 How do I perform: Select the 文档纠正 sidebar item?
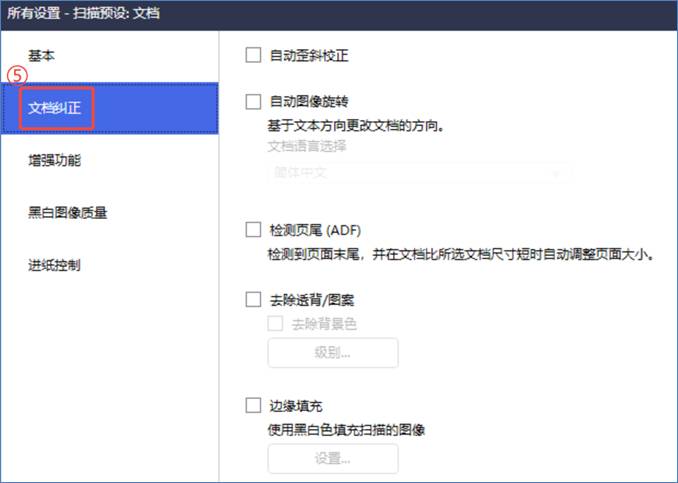(56, 107)
